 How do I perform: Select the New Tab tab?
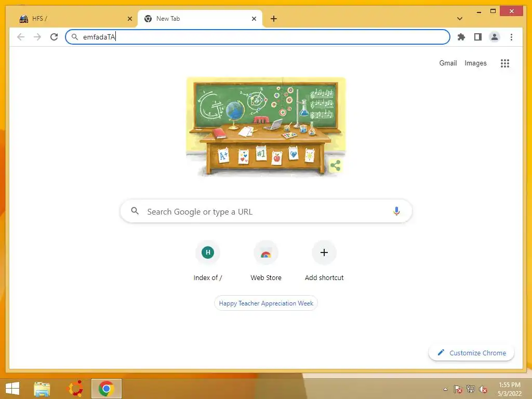pyautogui.click(x=200, y=19)
